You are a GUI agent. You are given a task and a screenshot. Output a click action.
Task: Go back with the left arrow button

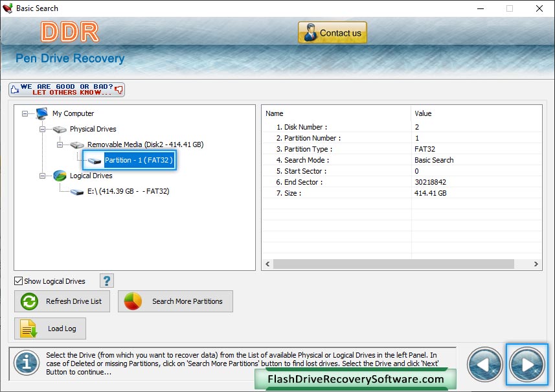coord(484,364)
